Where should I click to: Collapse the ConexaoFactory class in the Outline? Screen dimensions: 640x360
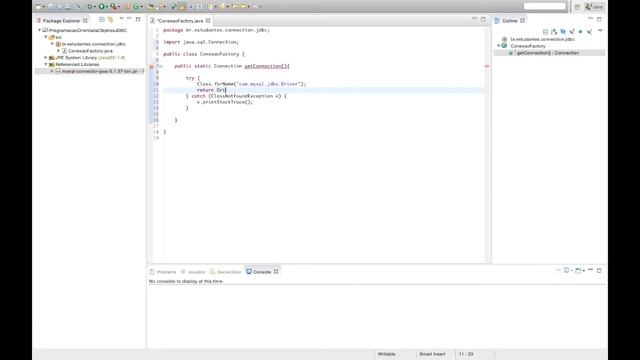(x=498, y=46)
